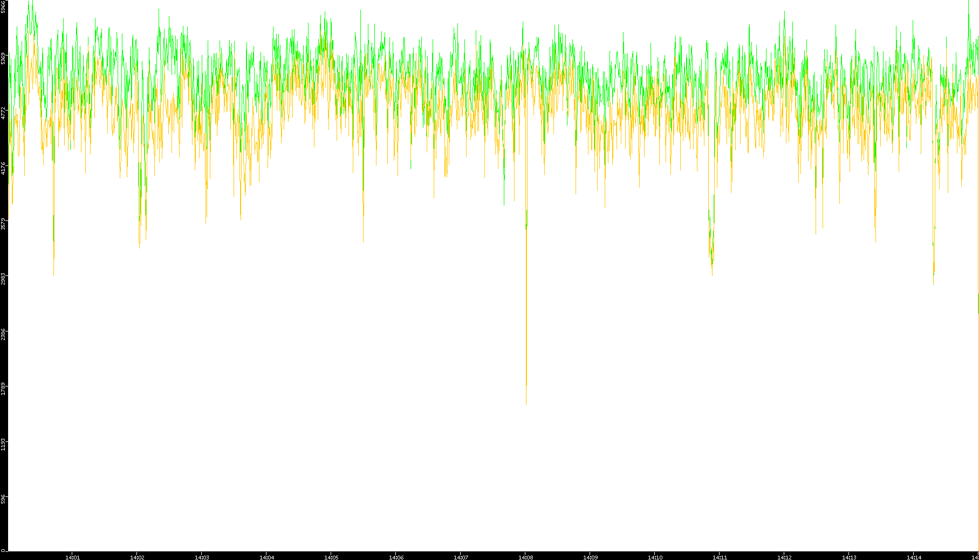Image resolution: width=979 pixels, height=560 pixels.
Task: Click the 1789 value axis label
Action: pyautogui.click(x=4, y=389)
